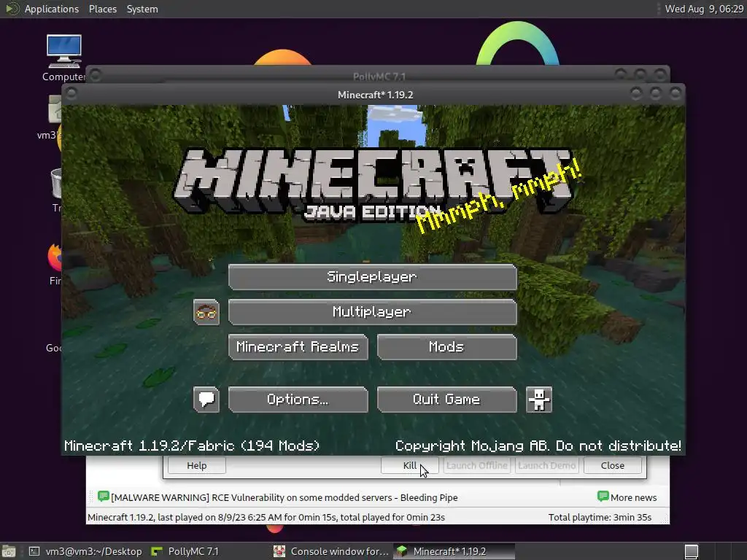The height and width of the screenshot is (560, 747).
Task: Open the Mods list
Action: point(447,346)
